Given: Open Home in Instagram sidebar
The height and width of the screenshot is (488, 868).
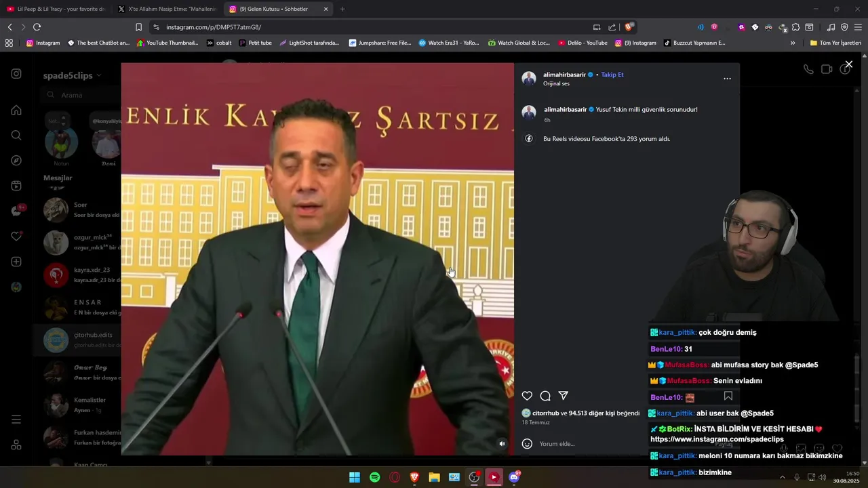Looking at the screenshot, I should pyautogui.click(x=16, y=110).
